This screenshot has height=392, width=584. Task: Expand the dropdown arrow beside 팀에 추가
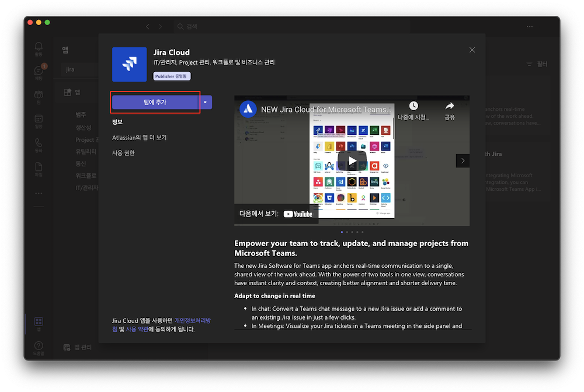[x=206, y=102]
